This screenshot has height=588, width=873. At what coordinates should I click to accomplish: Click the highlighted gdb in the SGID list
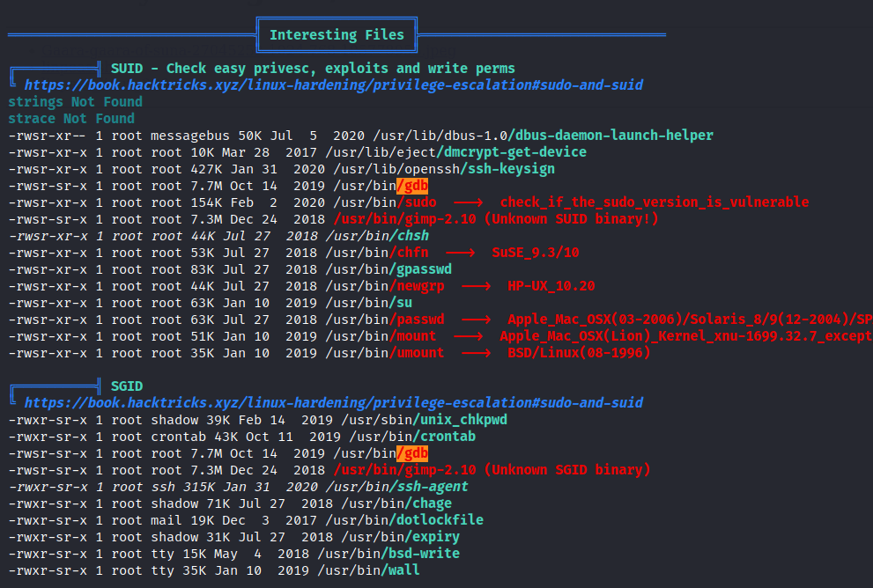412,453
